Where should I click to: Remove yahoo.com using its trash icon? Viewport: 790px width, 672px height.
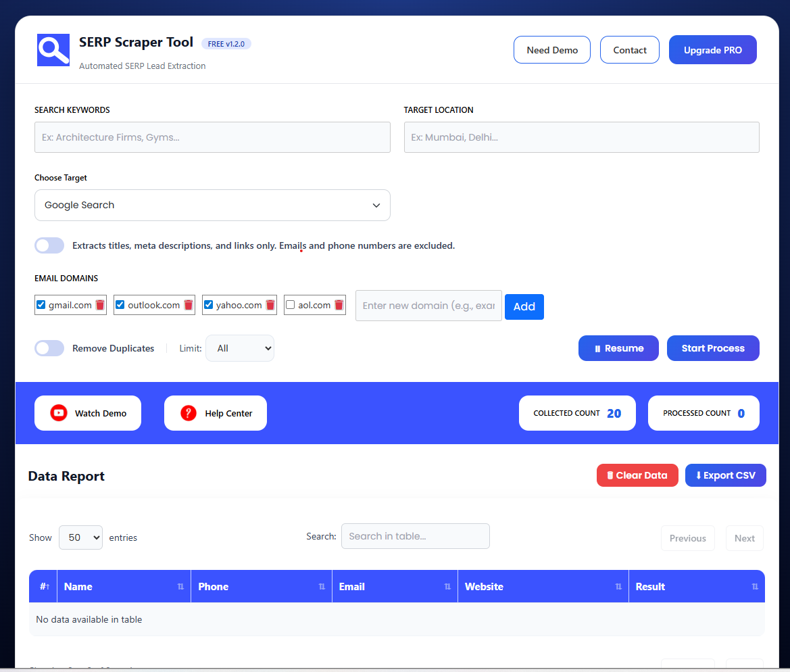(269, 304)
